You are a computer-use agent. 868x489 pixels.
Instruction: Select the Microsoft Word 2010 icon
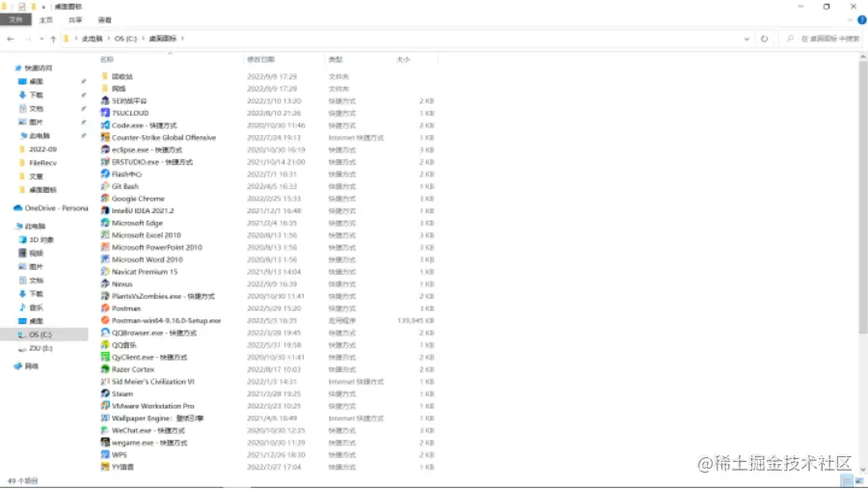(105, 259)
